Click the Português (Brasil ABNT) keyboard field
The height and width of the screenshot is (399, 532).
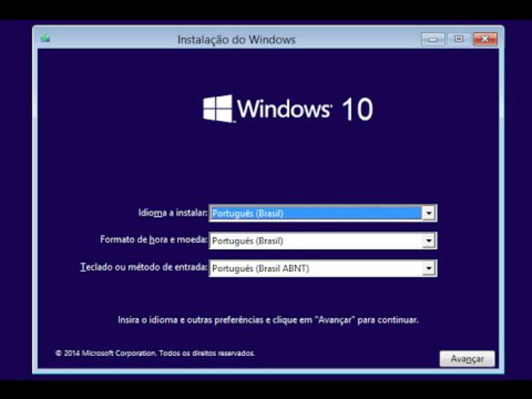coord(316,268)
